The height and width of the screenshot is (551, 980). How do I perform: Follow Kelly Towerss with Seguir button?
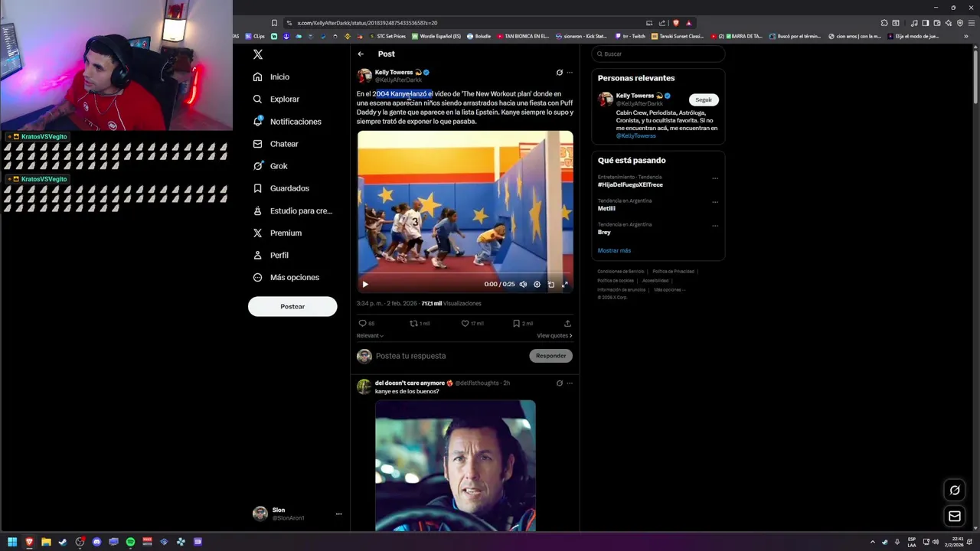704,99
